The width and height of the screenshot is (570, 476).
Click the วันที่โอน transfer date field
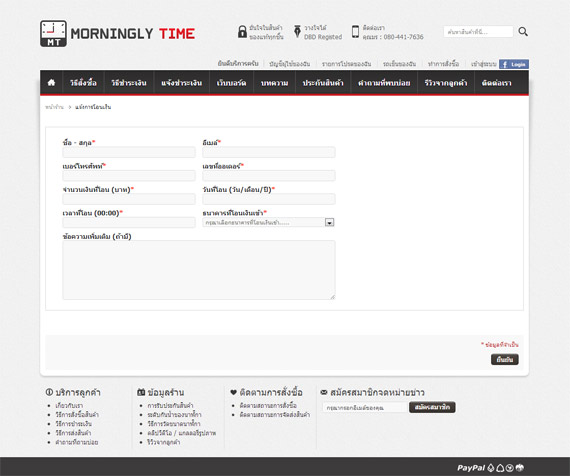(x=269, y=199)
